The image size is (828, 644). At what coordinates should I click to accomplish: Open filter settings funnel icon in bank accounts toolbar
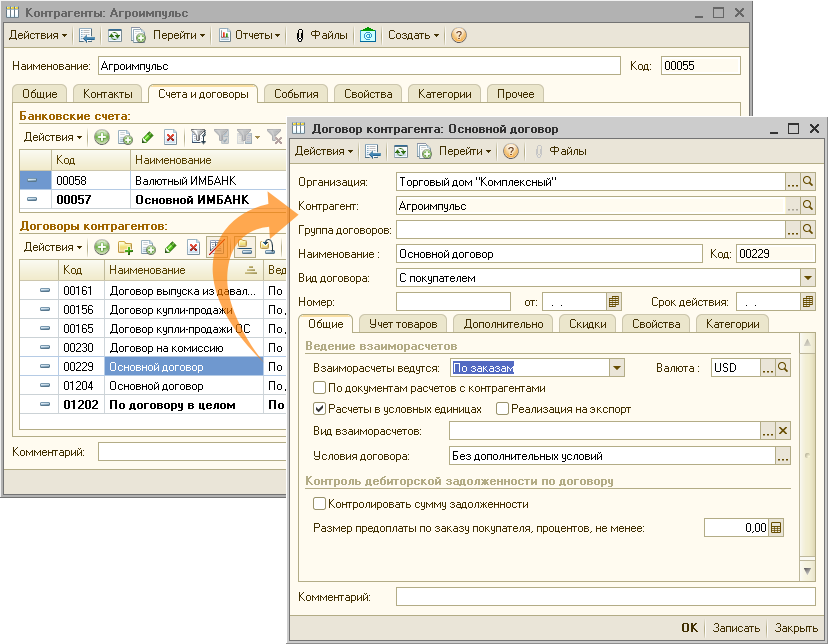pyautogui.click(x=199, y=137)
